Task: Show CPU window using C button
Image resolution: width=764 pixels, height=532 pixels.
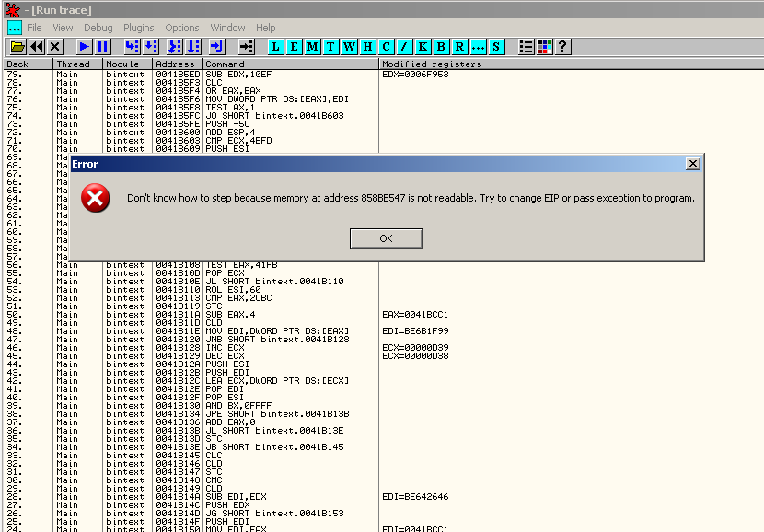Action: coord(386,46)
